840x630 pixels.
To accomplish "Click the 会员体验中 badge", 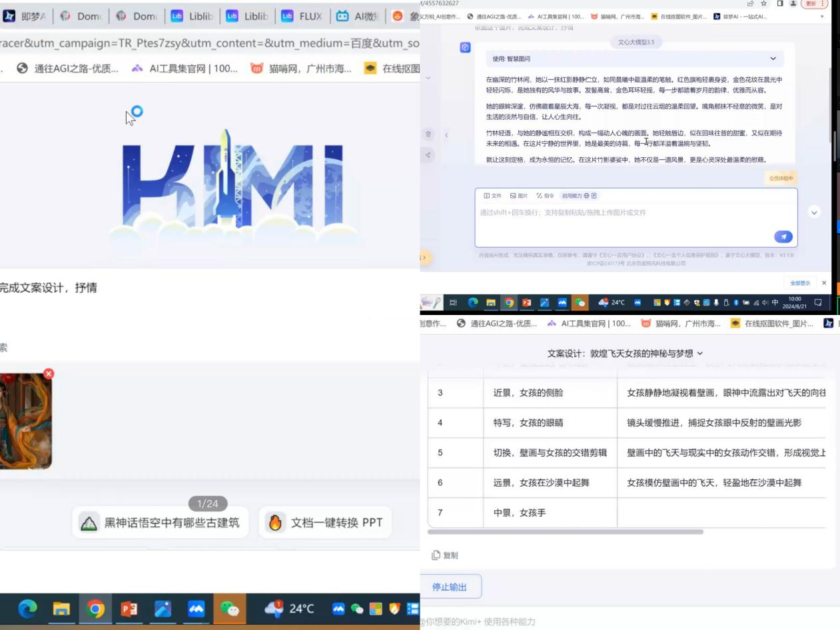I will pos(781,178).
